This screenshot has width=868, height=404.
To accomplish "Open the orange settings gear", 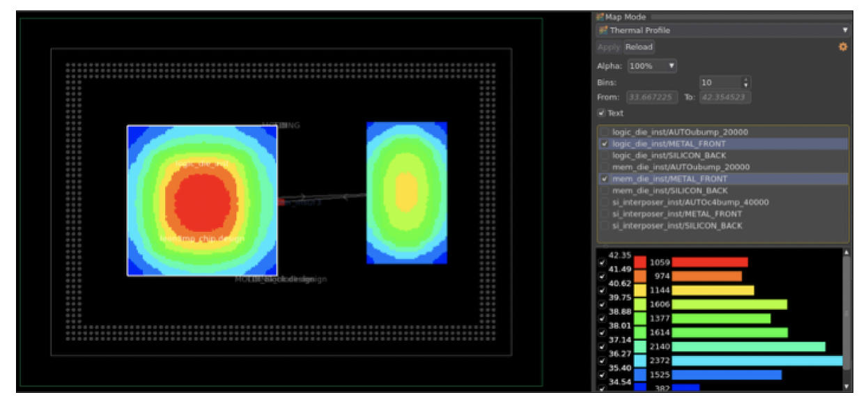I will [842, 47].
